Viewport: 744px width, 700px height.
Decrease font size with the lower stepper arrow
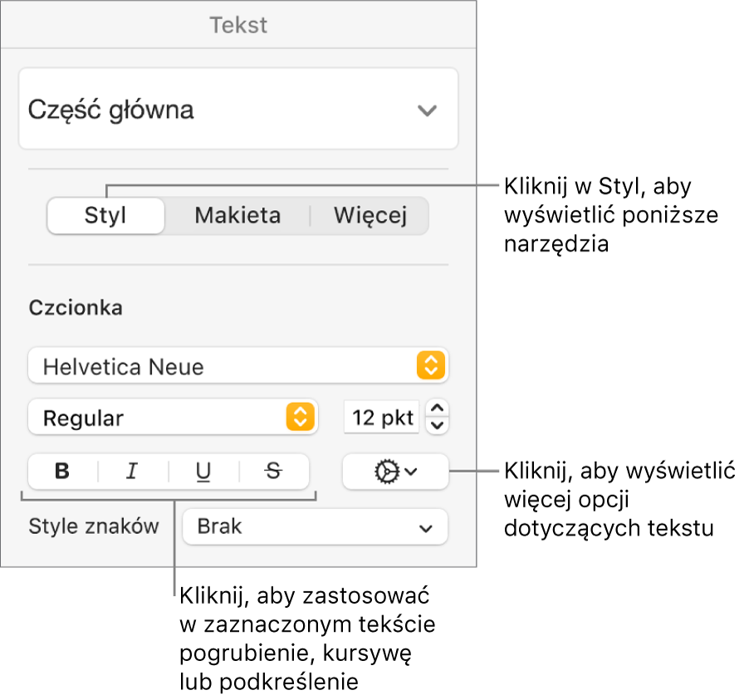[438, 423]
